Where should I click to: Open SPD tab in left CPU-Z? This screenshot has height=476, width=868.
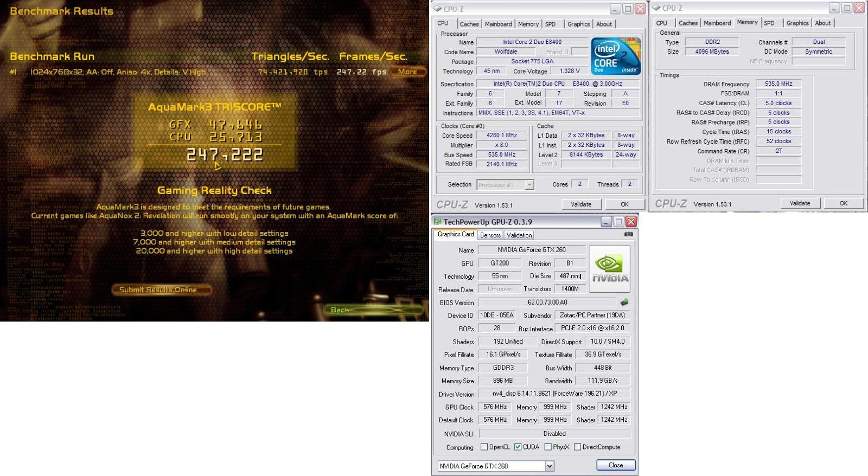click(x=551, y=24)
